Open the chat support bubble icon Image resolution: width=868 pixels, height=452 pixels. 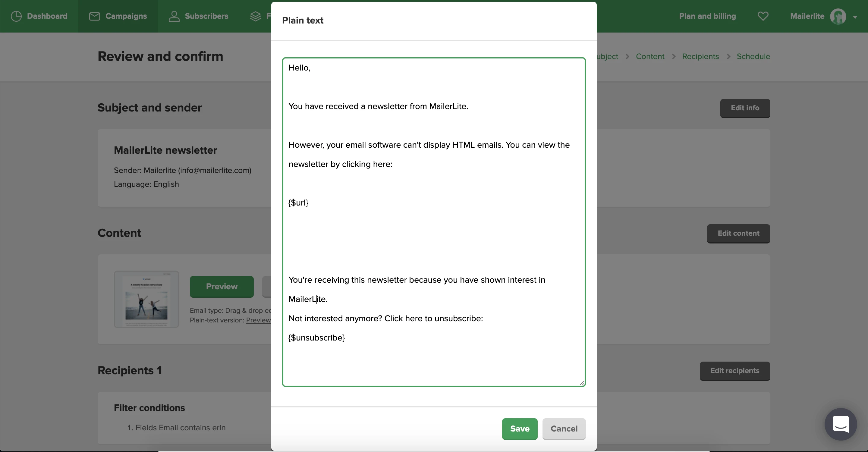[x=840, y=424]
